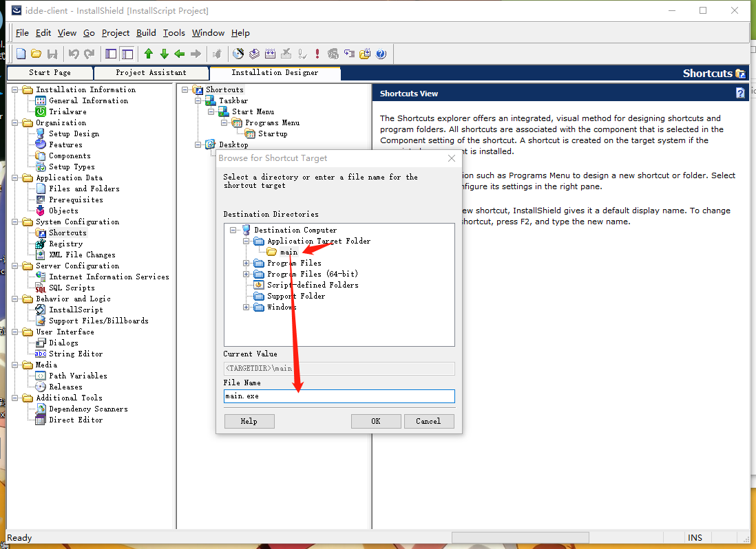Select Script-defined Folders in dialog
Screen dimensions: 756x549
coord(313,285)
